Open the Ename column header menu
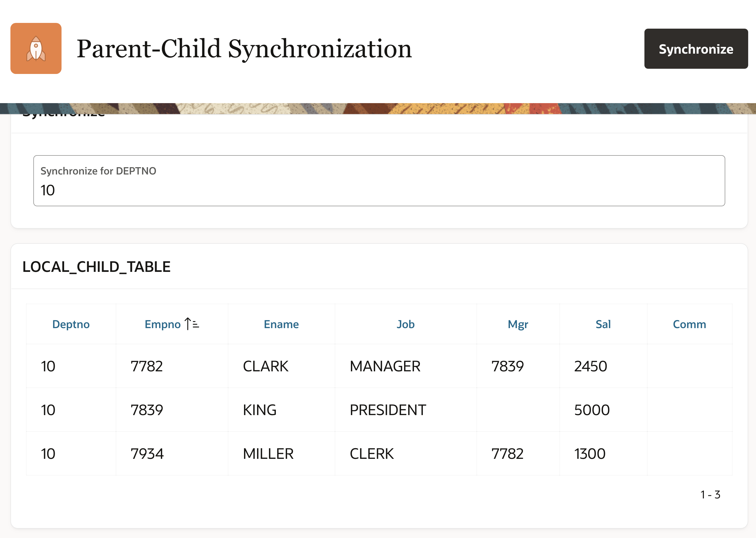The height and width of the screenshot is (538, 756). click(x=281, y=324)
